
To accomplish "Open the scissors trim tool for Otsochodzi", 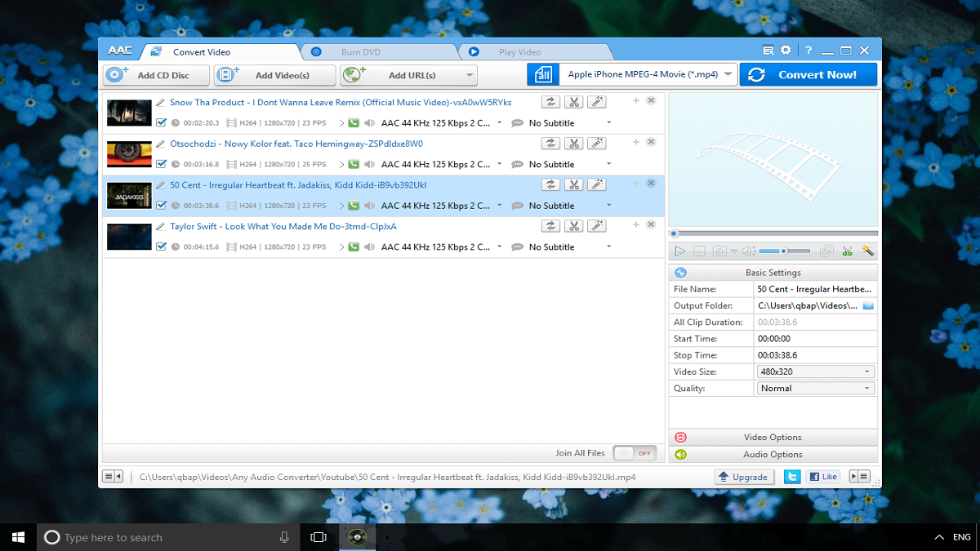I will [x=574, y=143].
